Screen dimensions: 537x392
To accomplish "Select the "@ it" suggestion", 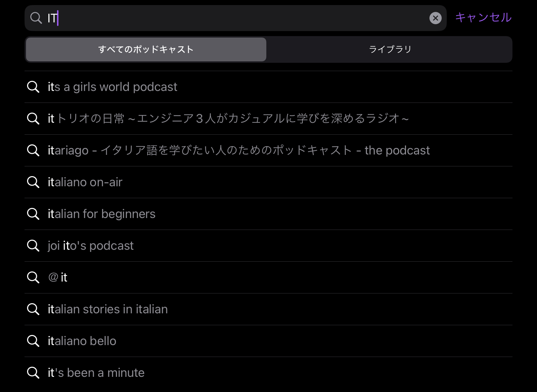I will click(58, 278).
